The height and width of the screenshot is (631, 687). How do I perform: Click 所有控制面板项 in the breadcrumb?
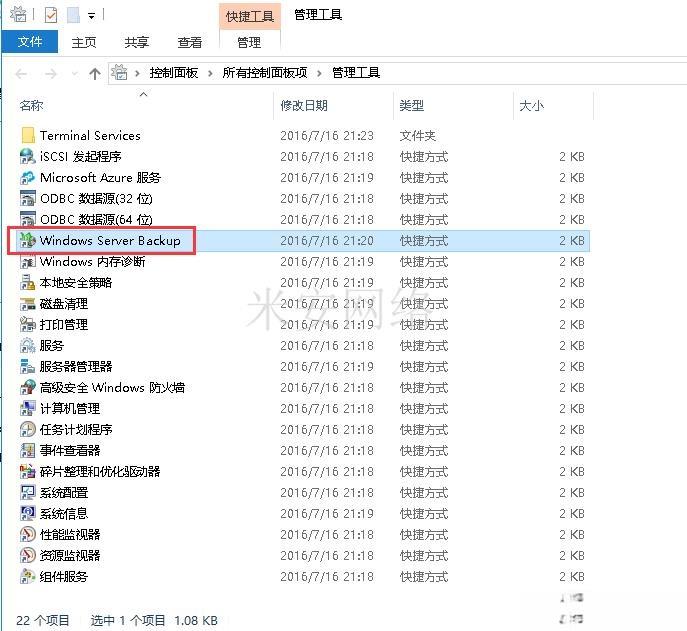(265, 73)
